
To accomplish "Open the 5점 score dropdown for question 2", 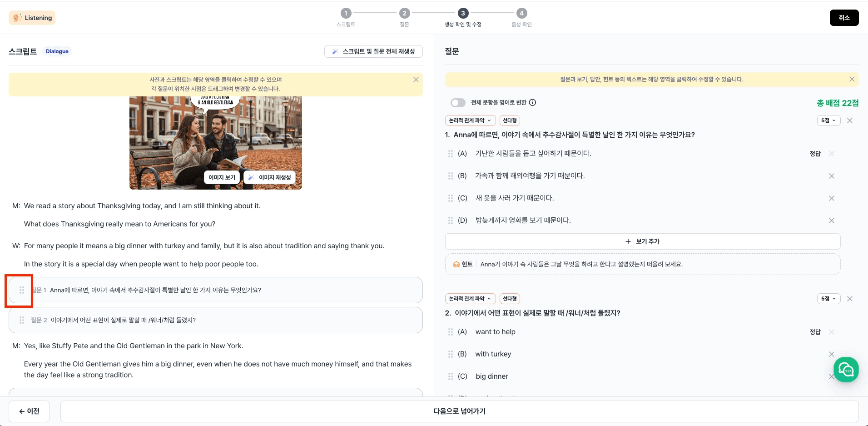I will coord(828,299).
